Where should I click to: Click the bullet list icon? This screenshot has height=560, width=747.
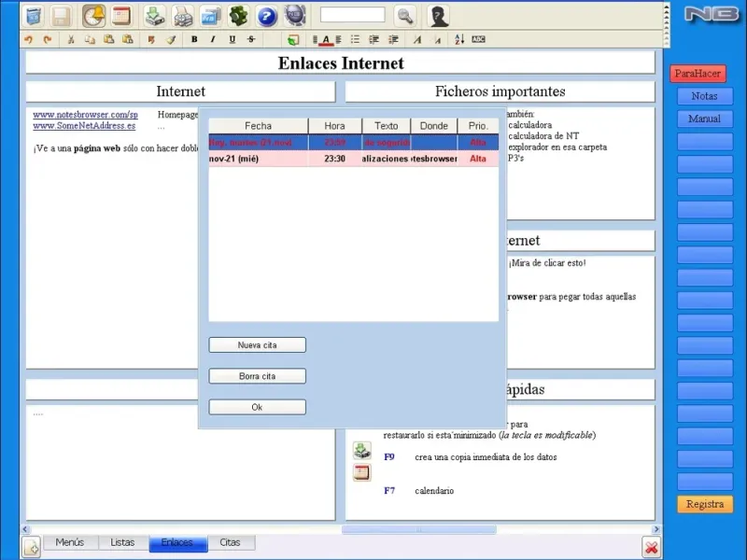(355, 39)
